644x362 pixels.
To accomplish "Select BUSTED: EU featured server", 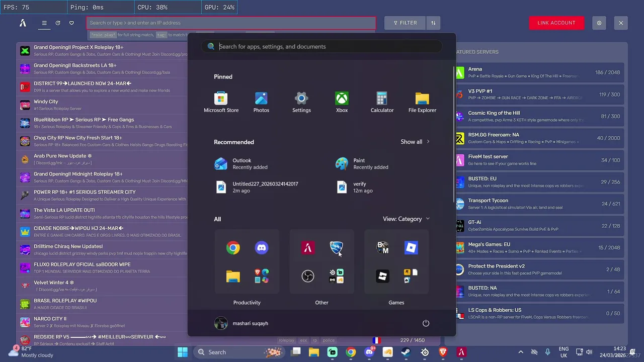I will (539, 182).
